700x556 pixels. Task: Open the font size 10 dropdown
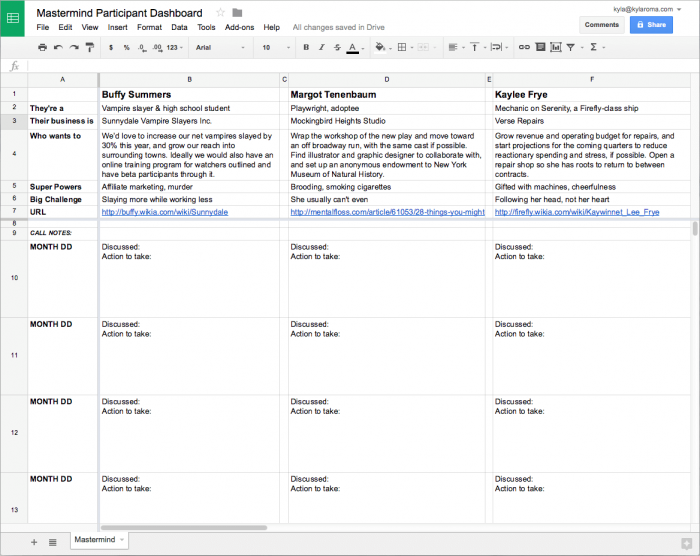[276, 47]
